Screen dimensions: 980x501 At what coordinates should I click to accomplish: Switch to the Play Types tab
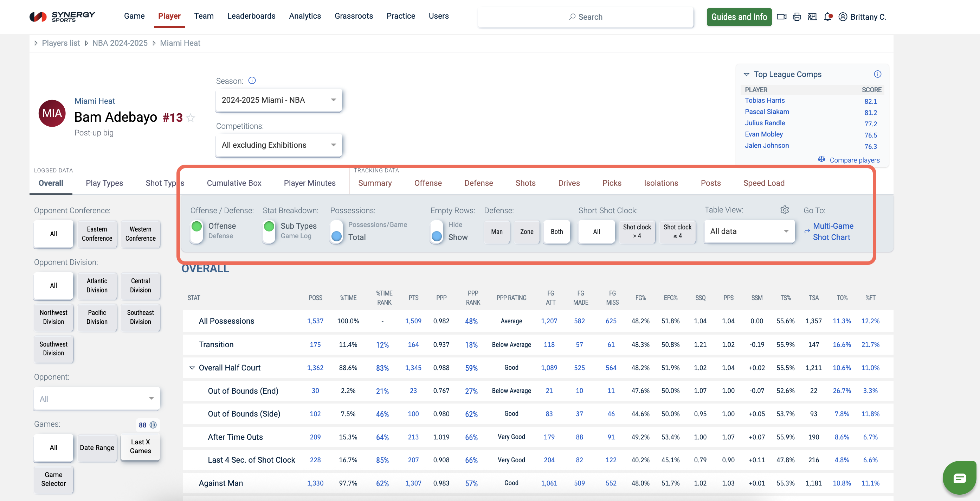click(104, 183)
